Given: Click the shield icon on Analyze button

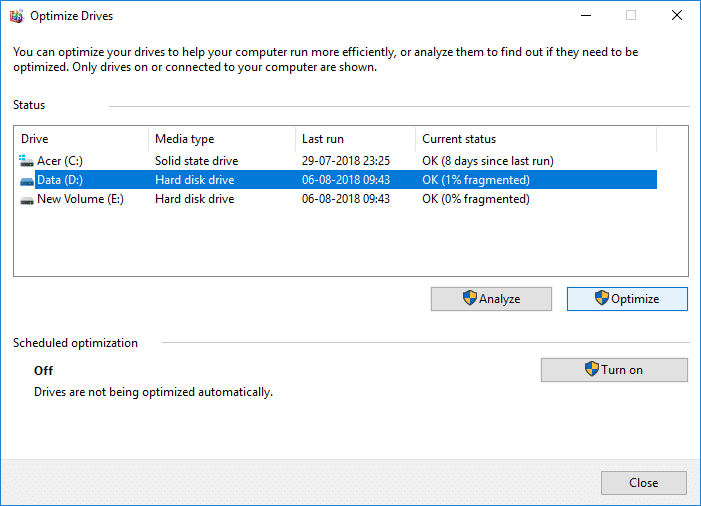Looking at the screenshot, I should [469, 298].
